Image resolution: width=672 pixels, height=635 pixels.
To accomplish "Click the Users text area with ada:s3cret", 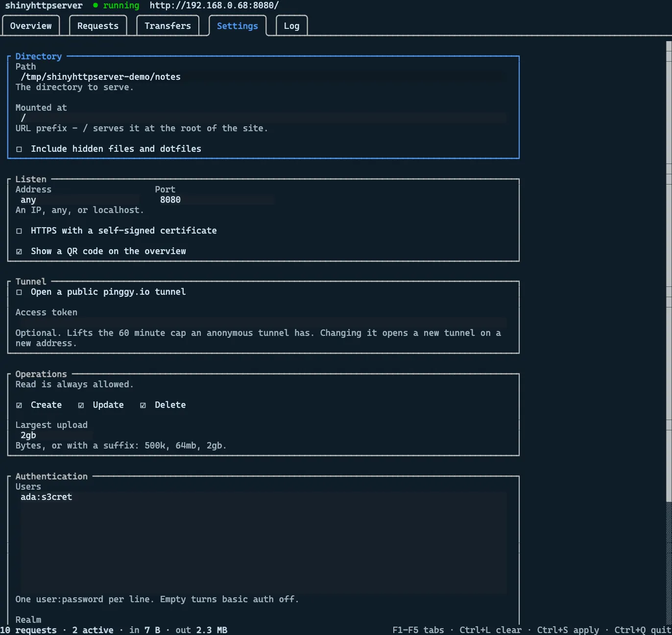I will point(261,543).
